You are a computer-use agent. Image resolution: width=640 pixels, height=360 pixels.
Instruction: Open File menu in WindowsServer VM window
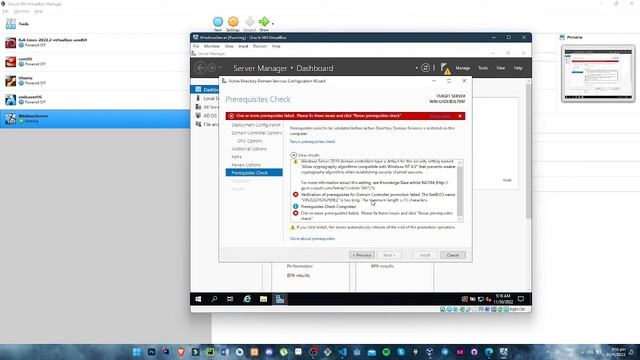(196, 46)
